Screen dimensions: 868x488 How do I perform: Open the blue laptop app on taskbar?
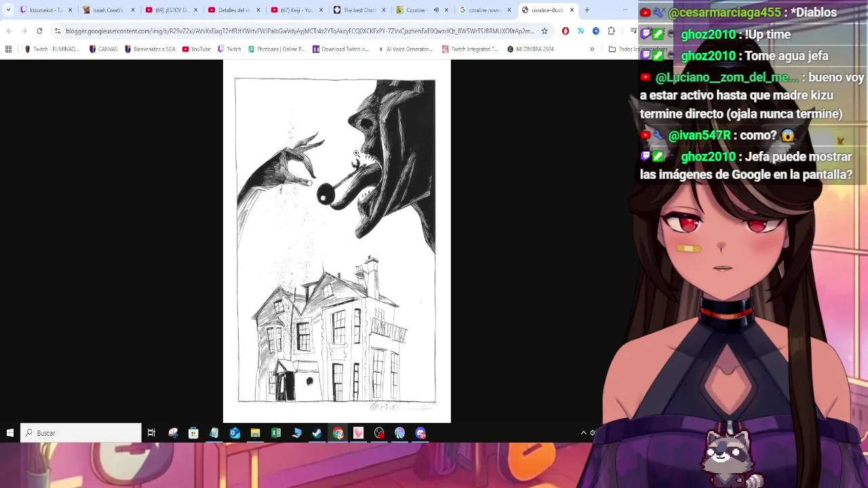(296, 433)
